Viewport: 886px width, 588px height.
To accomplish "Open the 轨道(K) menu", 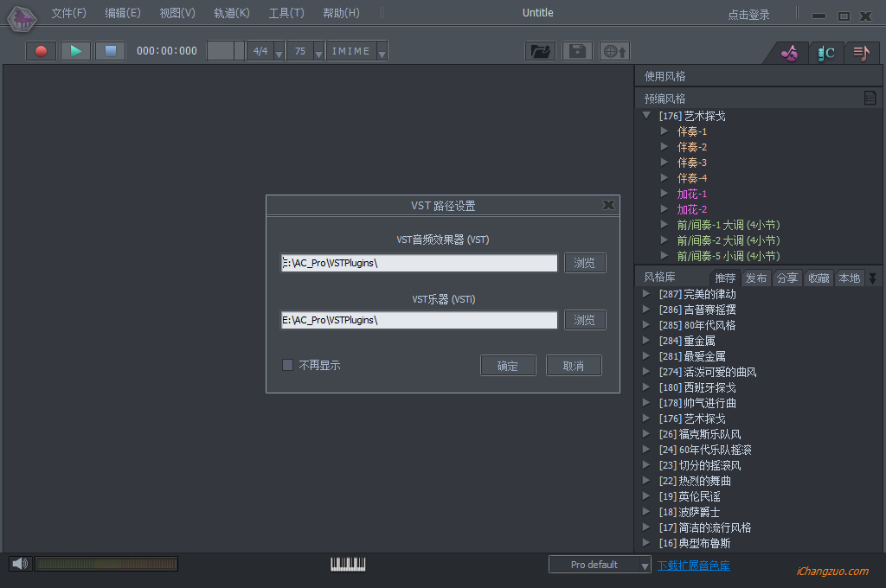I will pyautogui.click(x=234, y=12).
